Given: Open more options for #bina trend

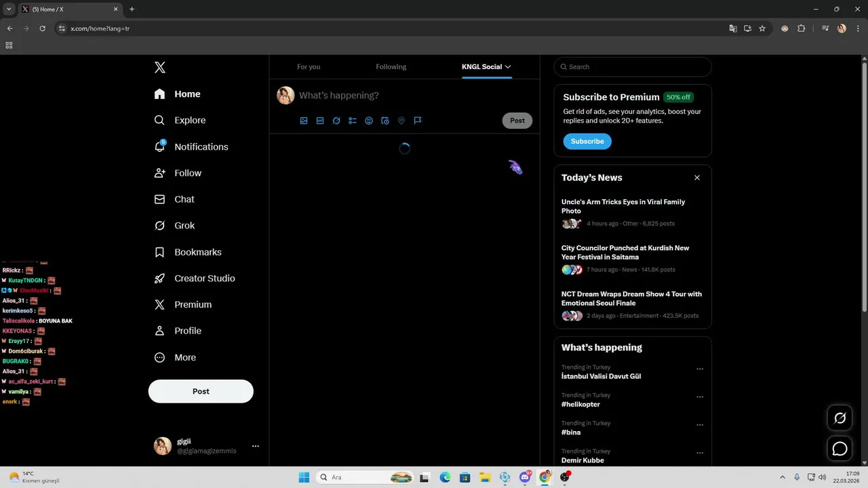Looking at the screenshot, I should tap(700, 425).
